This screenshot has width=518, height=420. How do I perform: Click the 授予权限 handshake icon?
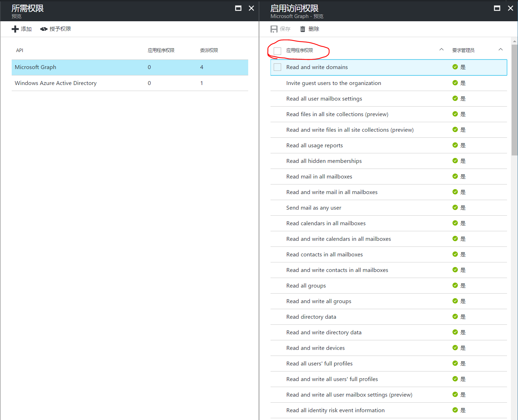(x=44, y=29)
